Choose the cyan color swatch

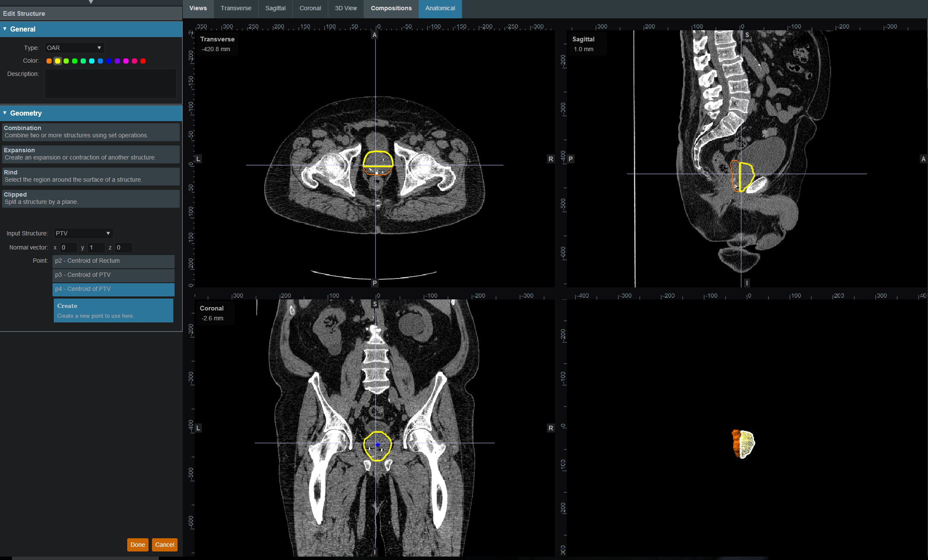(x=92, y=61)
